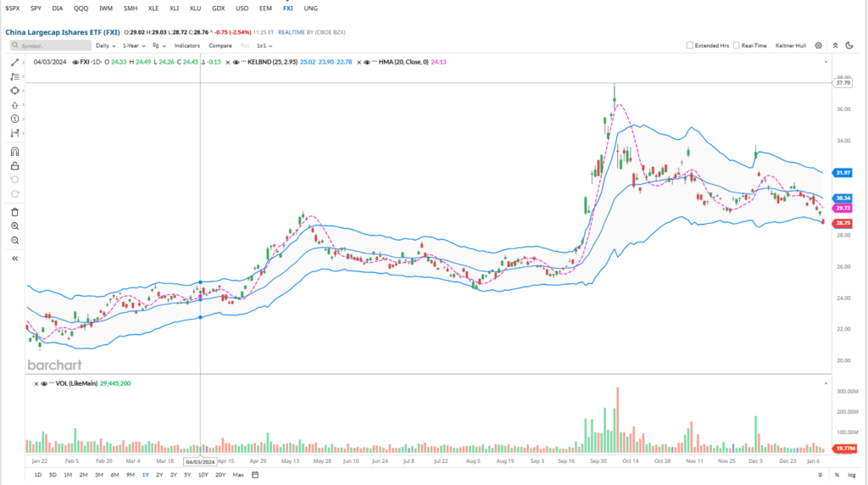The image size is (868, 485).
Task: Open the Daily frequency dropdown
Action: click(x=106, y=45)
